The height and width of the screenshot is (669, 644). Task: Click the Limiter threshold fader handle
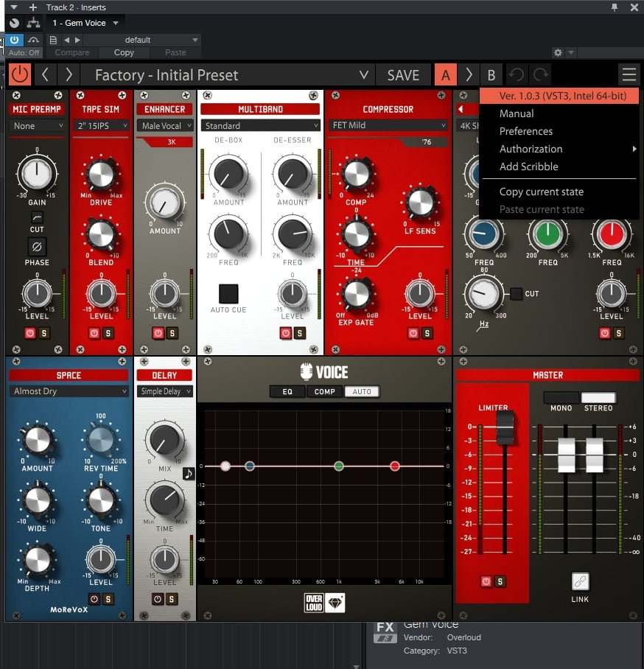point(505,428)
